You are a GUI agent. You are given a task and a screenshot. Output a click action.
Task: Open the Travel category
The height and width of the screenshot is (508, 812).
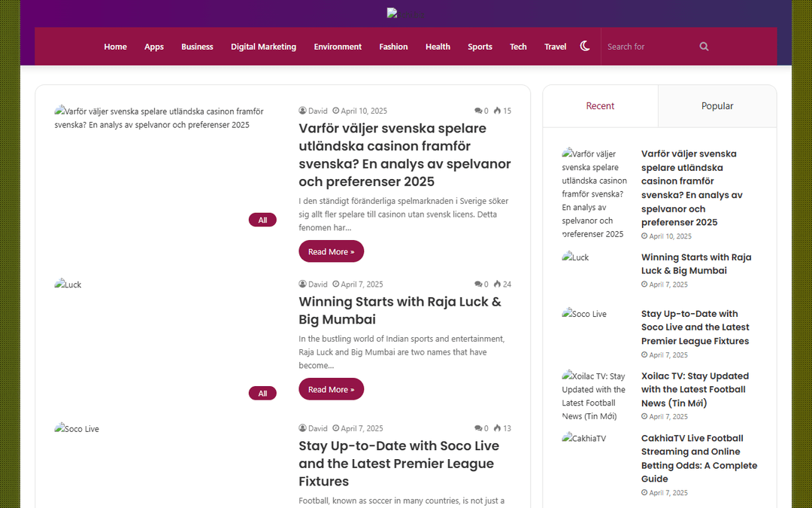pos(555,47)
